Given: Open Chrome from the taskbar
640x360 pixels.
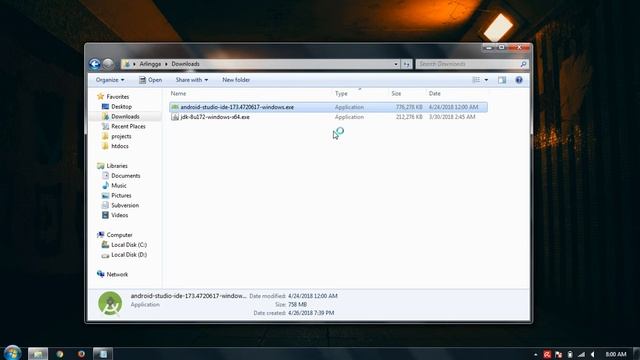Looking at the screenshot, I should (60, 354).
